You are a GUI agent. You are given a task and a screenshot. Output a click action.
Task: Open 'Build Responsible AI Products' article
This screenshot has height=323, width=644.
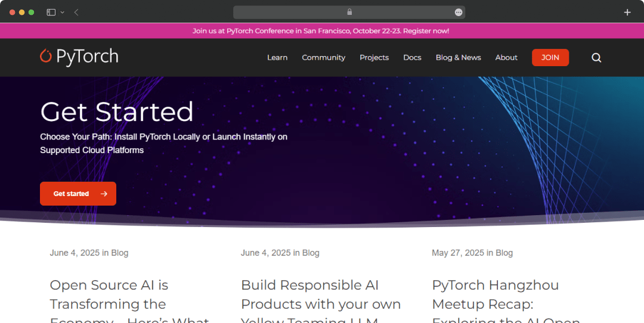pyautogui.click(x=321, y=303)
